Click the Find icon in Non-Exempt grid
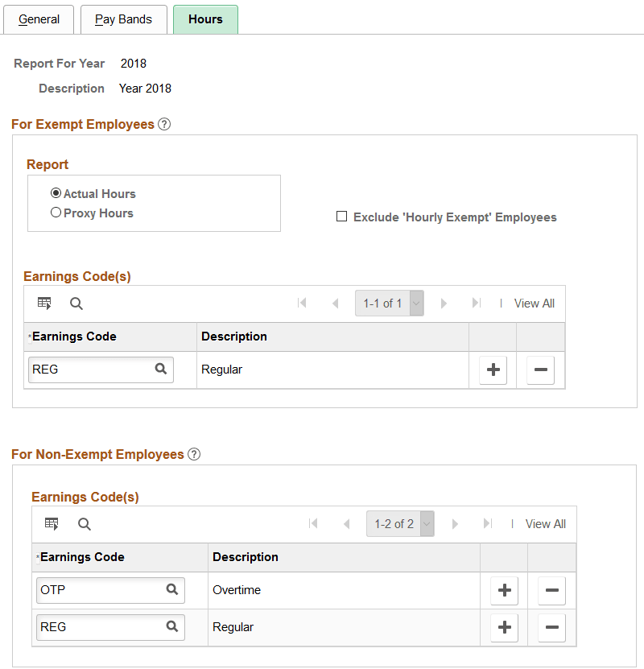Image resolution: width=644 pixels, height=669 pixels. click(x=85, y=523)
